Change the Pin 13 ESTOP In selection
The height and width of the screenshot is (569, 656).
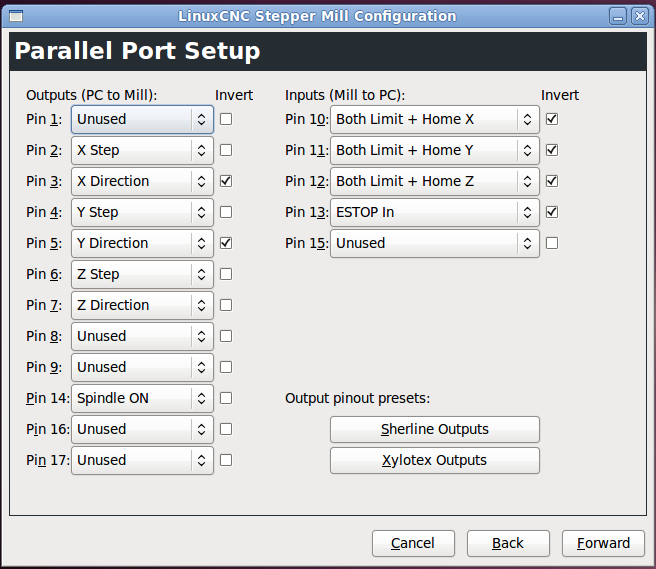coord(435,212)
